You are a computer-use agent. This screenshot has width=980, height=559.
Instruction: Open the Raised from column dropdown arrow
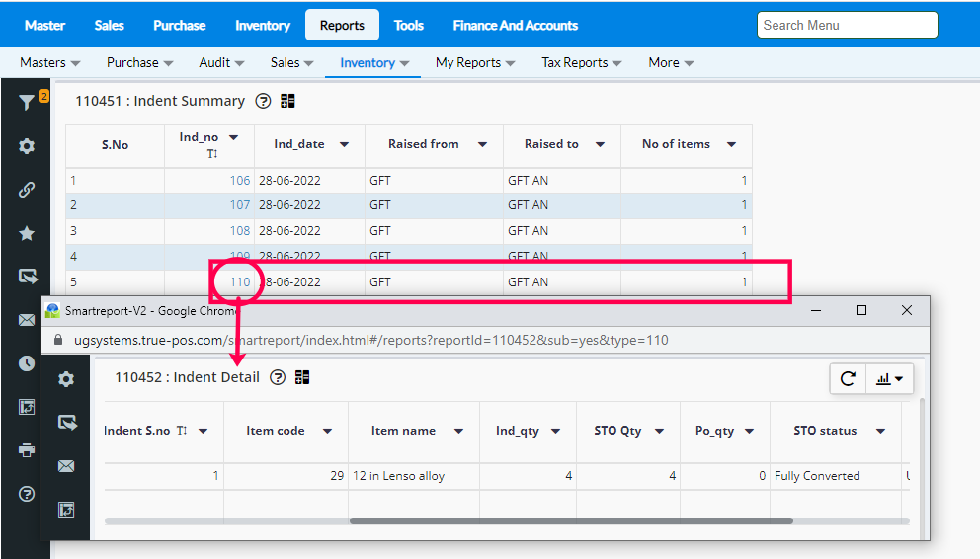[482, 144]
